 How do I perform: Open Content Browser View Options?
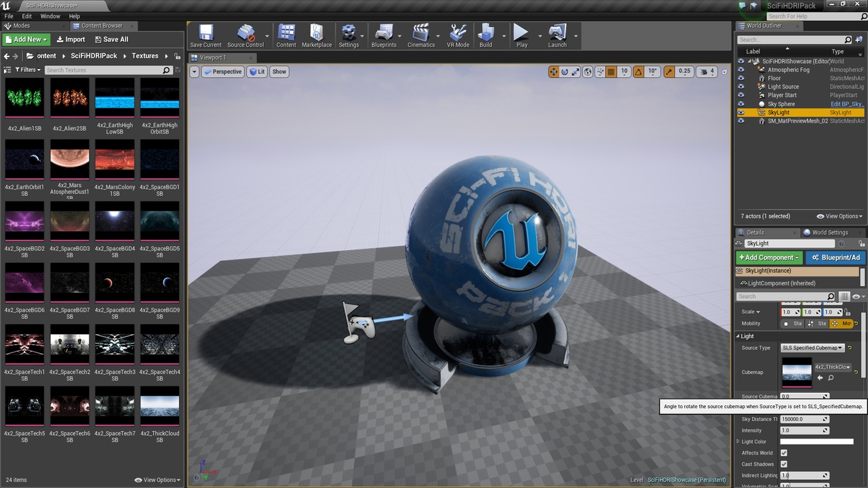point(158,480)
